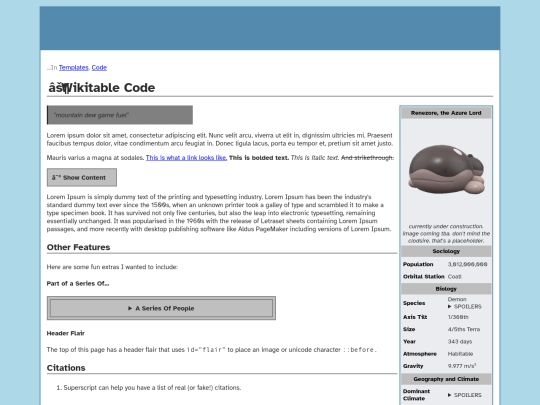
Task: Click the Size value 4/5ths Terra
Action: (464, 329)
